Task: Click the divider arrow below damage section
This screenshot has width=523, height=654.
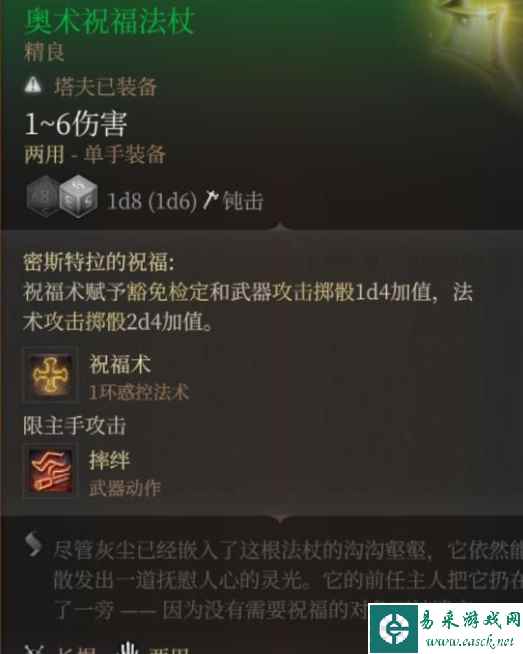Action: pos(280,227)
